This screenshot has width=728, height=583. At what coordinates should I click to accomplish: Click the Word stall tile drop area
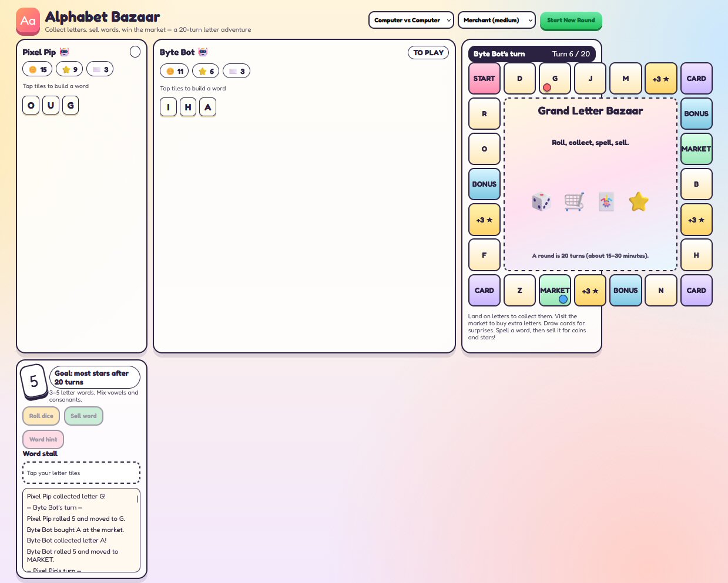pyautogui.click(x=82, y=473)
